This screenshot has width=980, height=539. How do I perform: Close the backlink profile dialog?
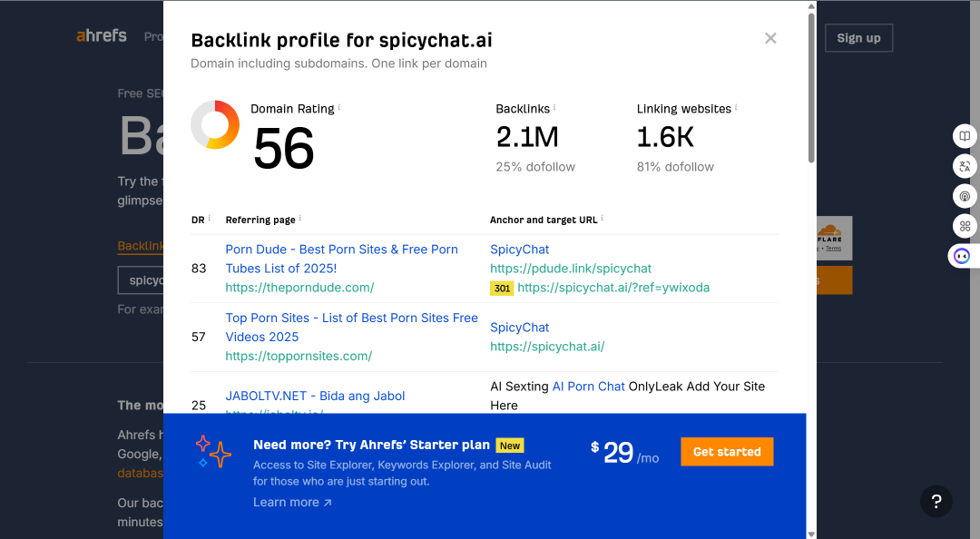click(x=770, y=38)
